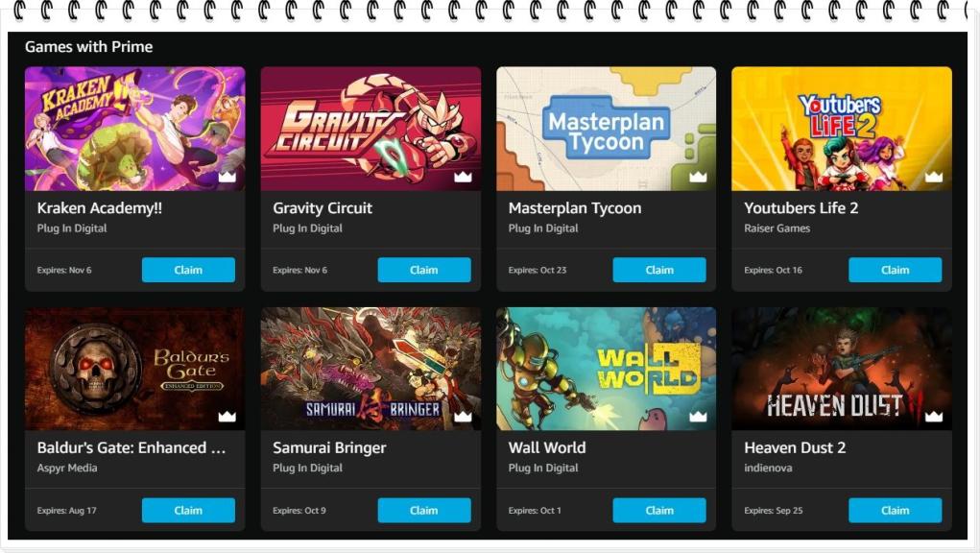Click the Prime crown icon on Wall World artwork
Viewport: 980px width, 553px height.
(698, 416)
